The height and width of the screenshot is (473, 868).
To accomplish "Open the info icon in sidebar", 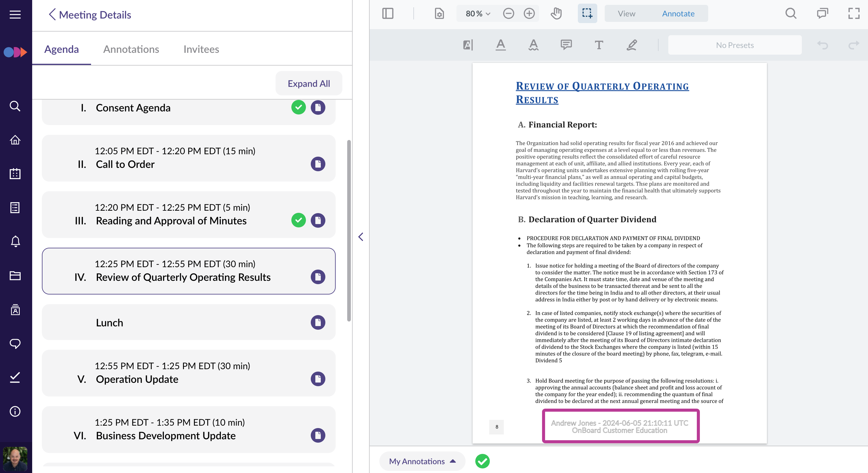I will coord(15,411).
